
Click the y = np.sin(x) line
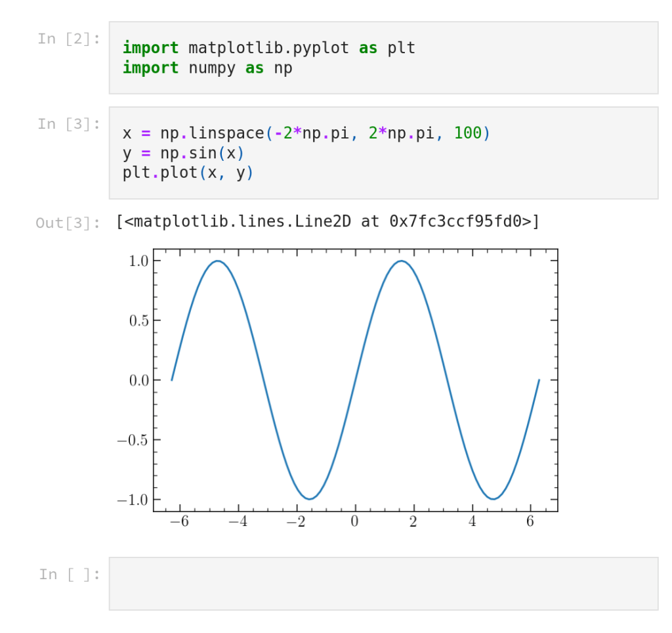tap(183, 153)
